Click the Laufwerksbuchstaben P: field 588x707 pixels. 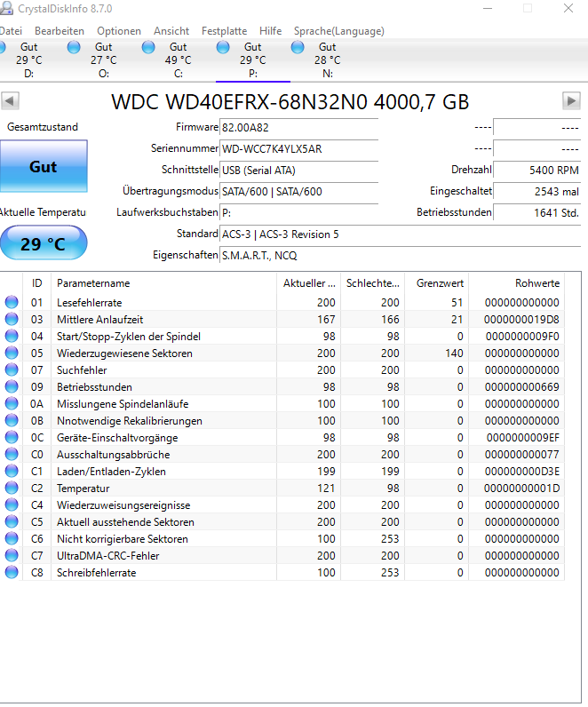click(298, 213)
